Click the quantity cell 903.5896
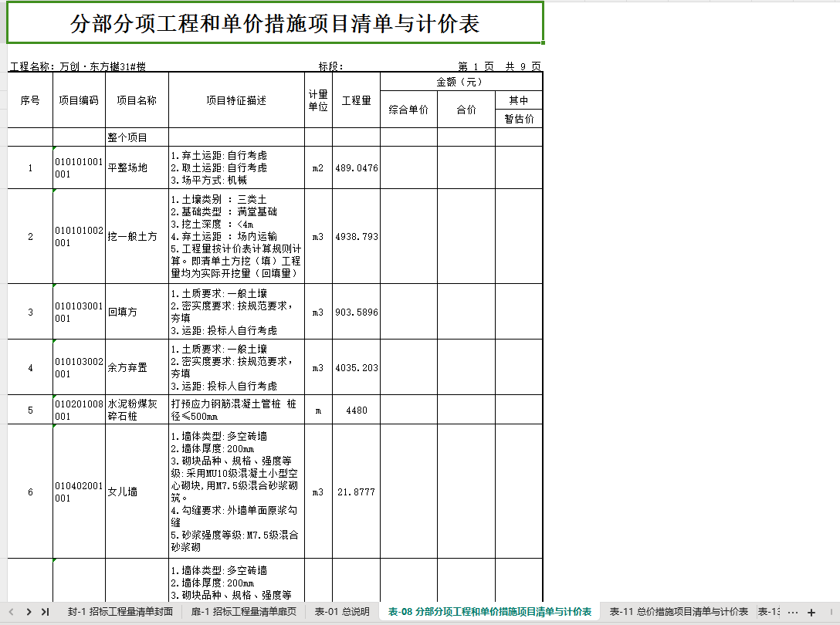The image size is (840, 625). point(356,312)
